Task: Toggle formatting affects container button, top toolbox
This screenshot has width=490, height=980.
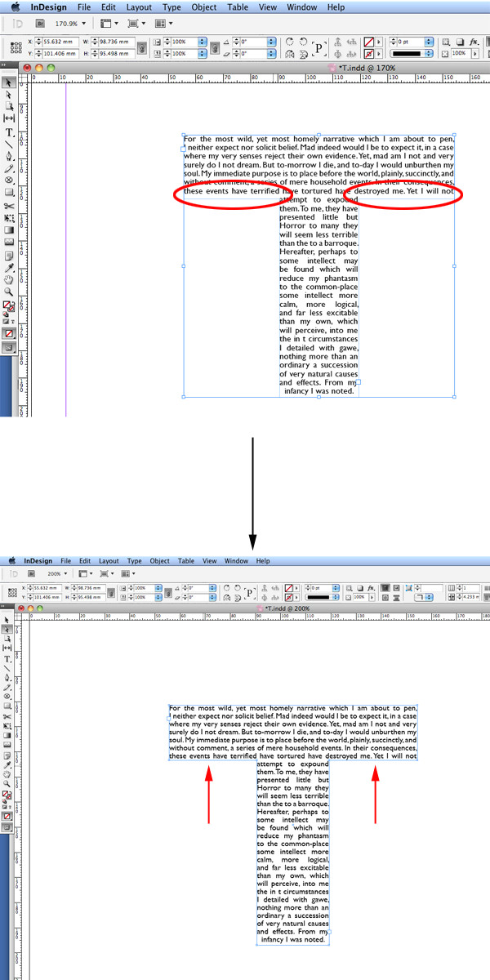Action: [x=6, y=323]
